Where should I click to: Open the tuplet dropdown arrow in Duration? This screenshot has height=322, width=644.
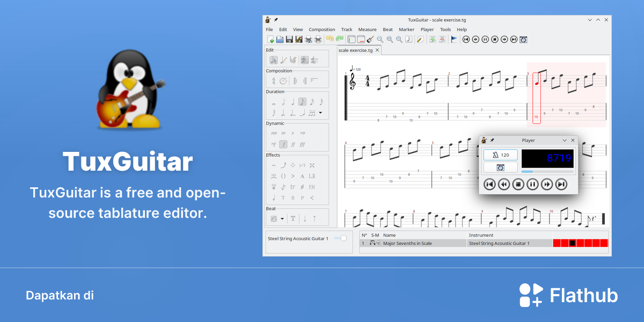[320, 112]
